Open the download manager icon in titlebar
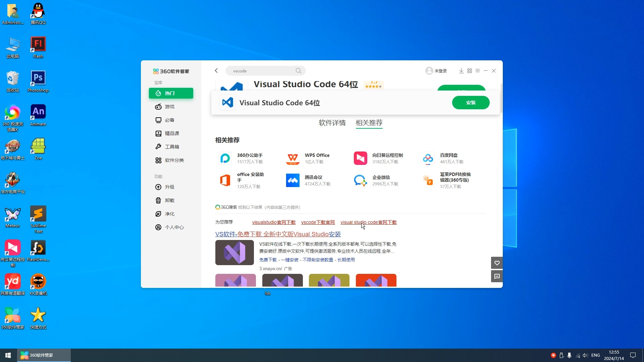 (x=461, y=71)
